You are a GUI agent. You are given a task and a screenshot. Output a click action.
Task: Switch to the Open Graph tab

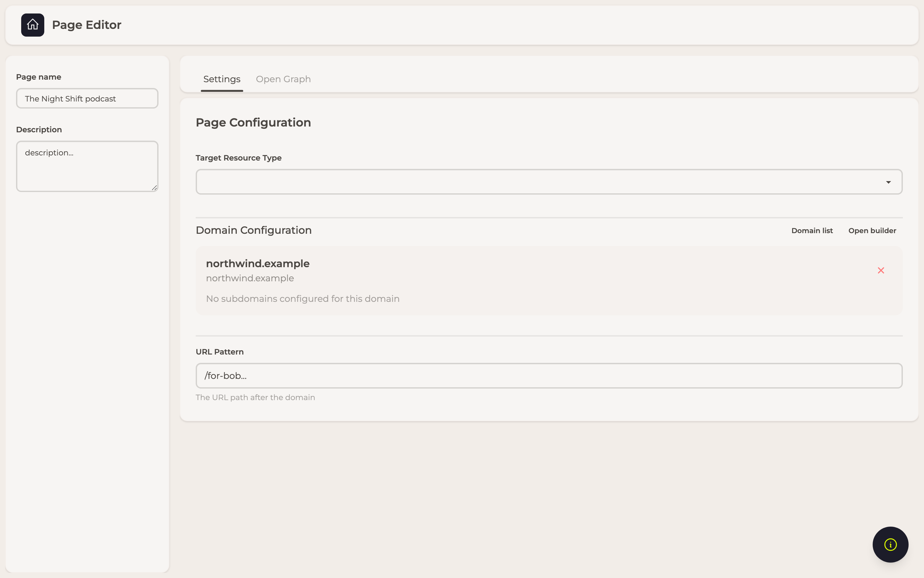click(x=283, y=79)
